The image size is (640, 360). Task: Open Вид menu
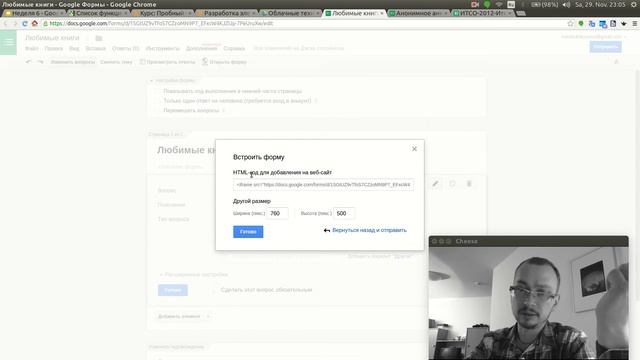[x=74, y=49]
